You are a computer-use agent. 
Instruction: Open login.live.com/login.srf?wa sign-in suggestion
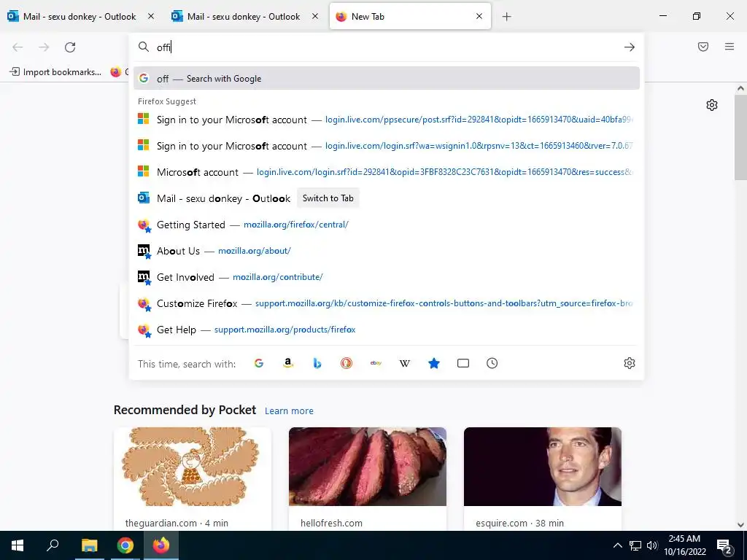387,146
